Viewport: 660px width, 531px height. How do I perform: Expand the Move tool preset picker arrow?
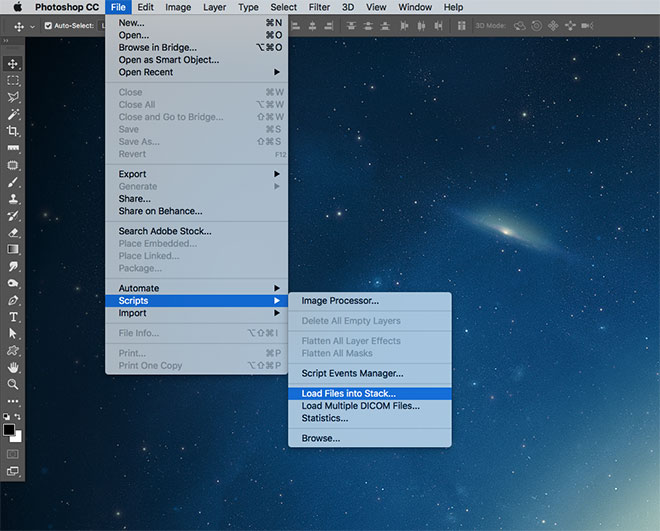[32, 27]
